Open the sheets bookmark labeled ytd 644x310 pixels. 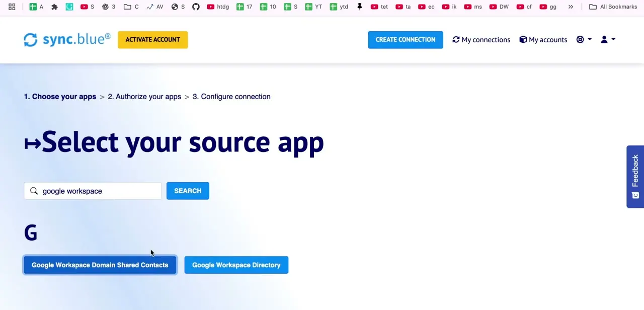pyautogui.click(x=339, y=7)
